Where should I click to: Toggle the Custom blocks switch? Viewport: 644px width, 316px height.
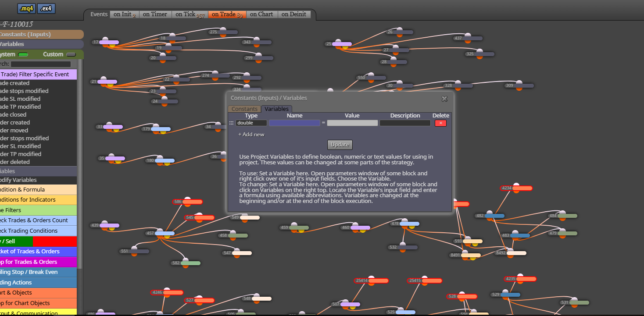(71, 55)
